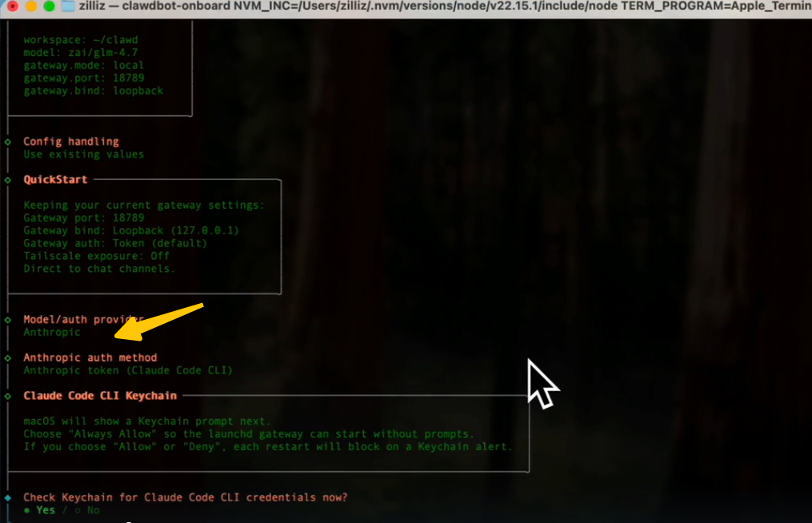This screenshot has height=523, width=812.
Task: Click the diamond marker beside QuickStart heading
Action: (x=7, y=180)
